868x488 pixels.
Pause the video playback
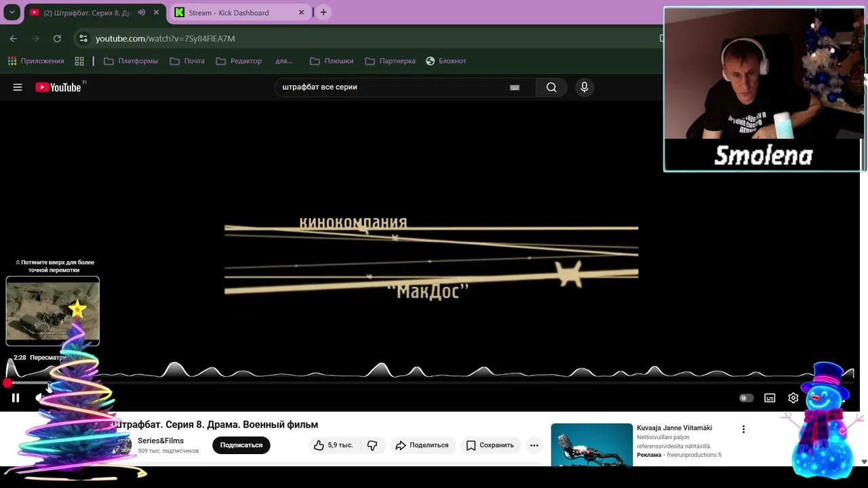click(x=16, y=398)
